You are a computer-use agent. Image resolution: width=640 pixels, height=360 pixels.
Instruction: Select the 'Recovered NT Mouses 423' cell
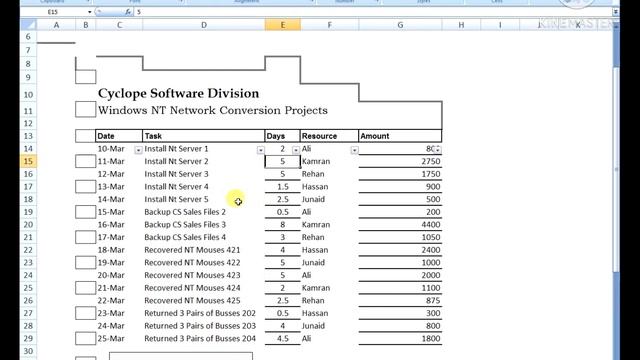point(204,275)
